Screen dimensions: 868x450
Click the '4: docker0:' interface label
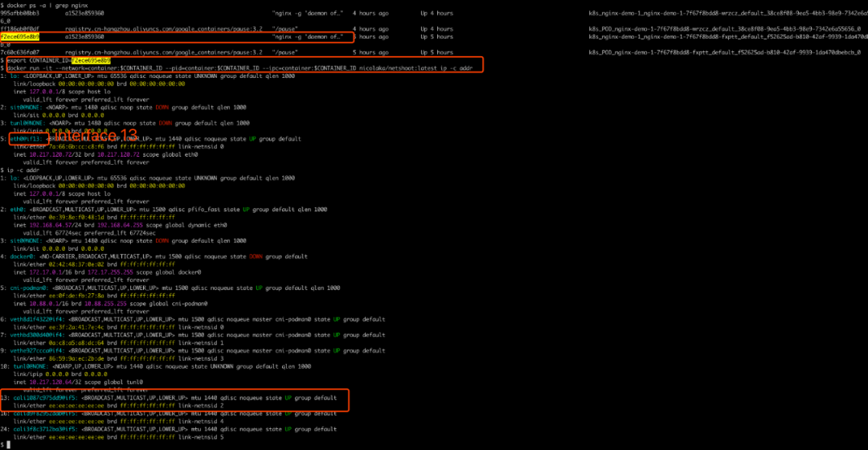coord(18,256)
